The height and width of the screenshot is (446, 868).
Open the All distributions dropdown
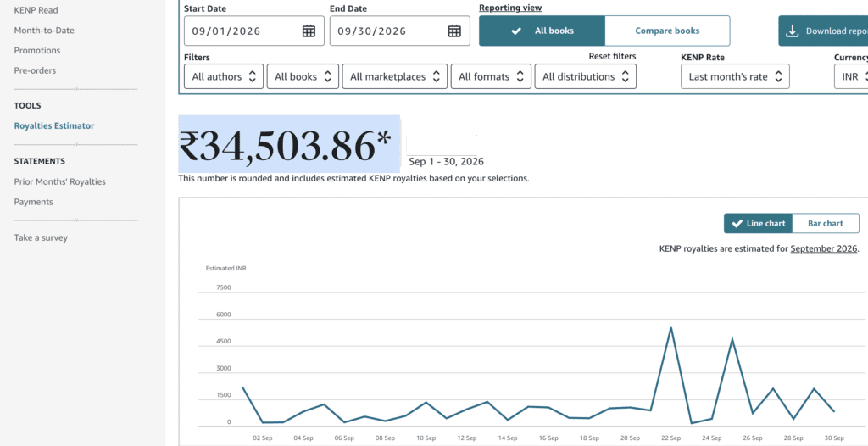[x=585, y=76]
